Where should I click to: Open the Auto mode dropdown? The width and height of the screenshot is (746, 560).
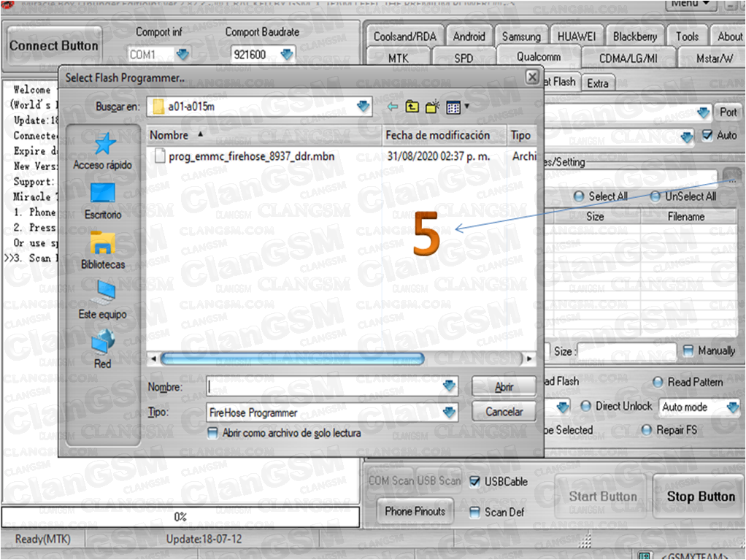tap(699, 406)
